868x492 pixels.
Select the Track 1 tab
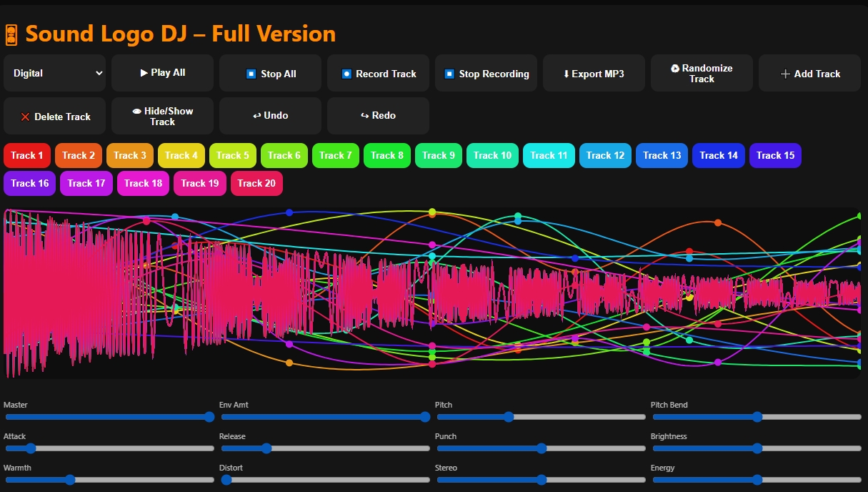27,155
